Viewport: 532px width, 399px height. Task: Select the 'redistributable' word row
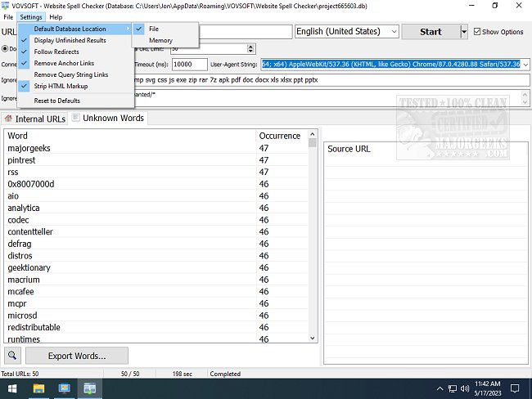coord(156,327)
